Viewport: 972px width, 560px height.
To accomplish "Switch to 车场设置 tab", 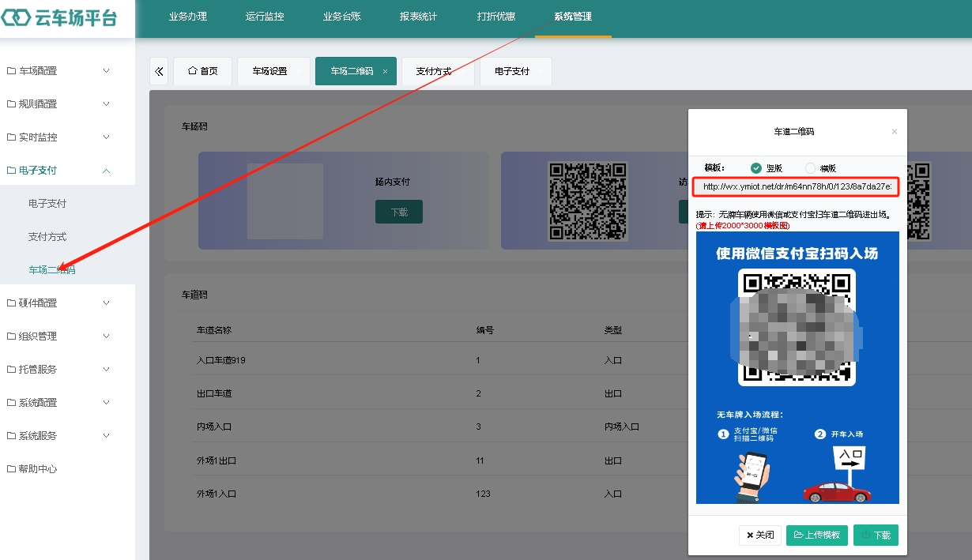I will 273,71.
